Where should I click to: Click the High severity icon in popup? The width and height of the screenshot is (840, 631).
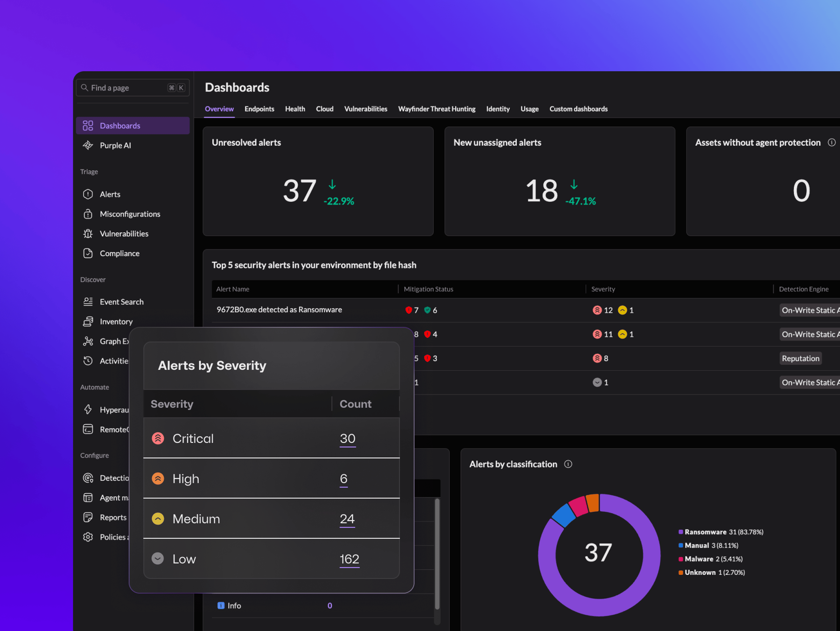coord(158,479)
